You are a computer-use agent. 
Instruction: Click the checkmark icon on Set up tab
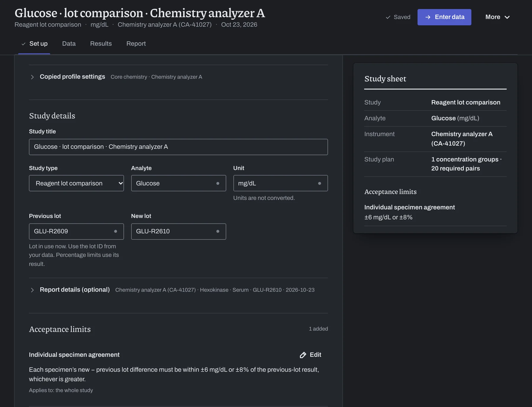(23, 44)
